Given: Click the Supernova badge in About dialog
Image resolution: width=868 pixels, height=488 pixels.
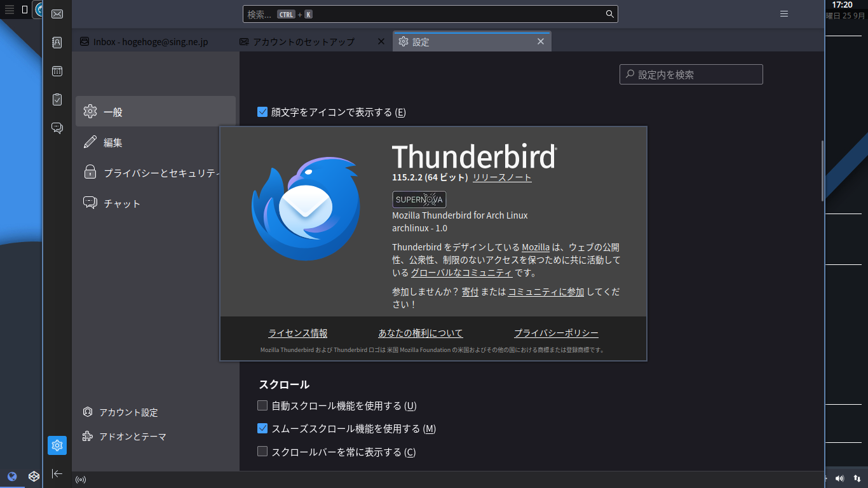Looking at the screenshot, I should (419, 200).
